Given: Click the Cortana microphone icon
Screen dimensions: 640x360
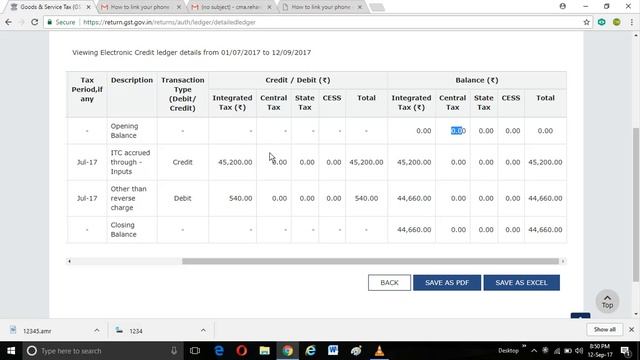Looking at the screenshot, I should (174, 351).
